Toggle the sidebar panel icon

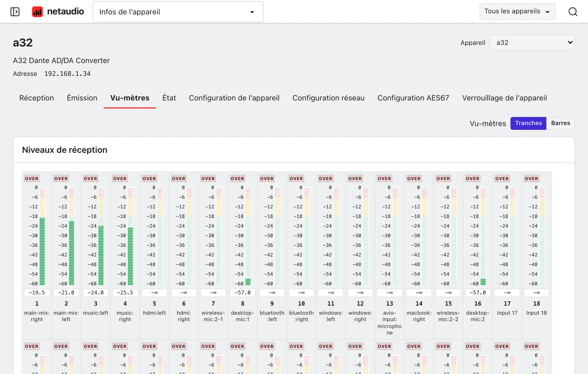tap(15, 12)
